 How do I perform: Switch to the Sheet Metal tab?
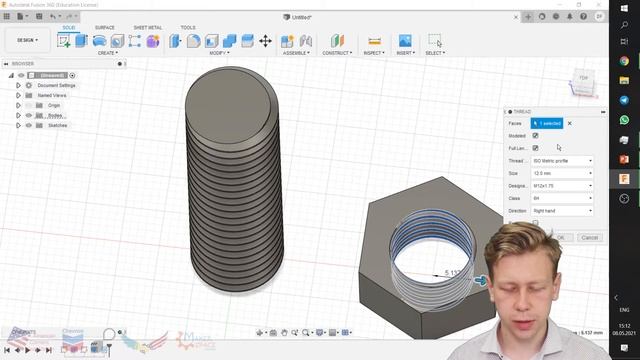[x=148, y=27]
